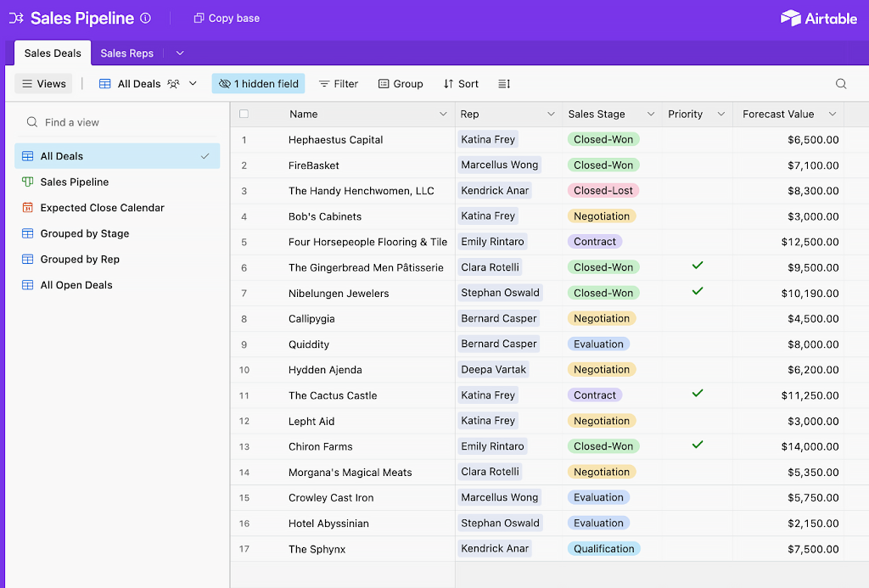Click the Sales Pipeline base title
The image size is (869, 588).
82,19
